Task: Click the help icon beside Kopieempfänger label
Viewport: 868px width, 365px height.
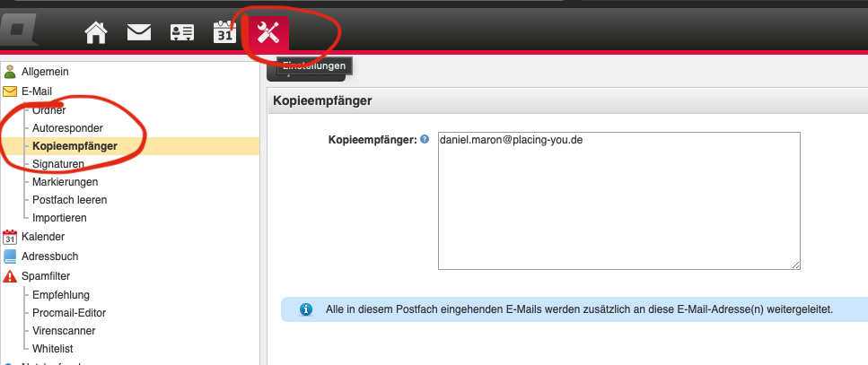Action: (425, 139)
